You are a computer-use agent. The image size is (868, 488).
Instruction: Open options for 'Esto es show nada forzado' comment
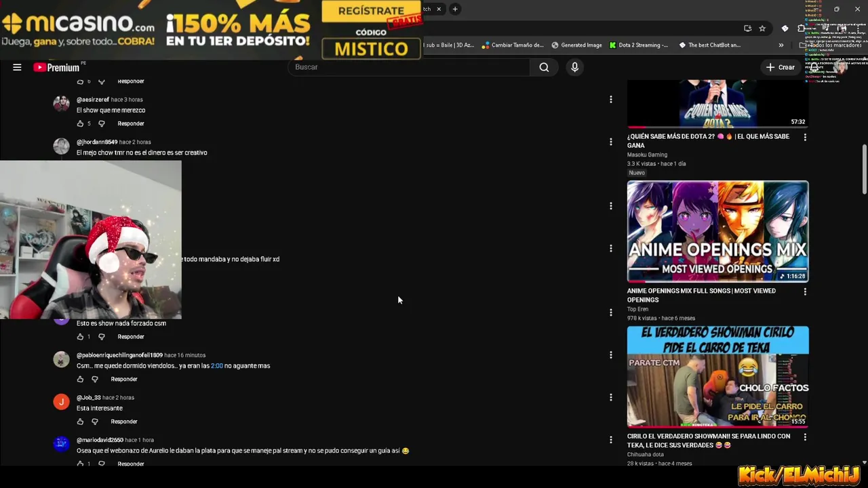tap(610, 312)
